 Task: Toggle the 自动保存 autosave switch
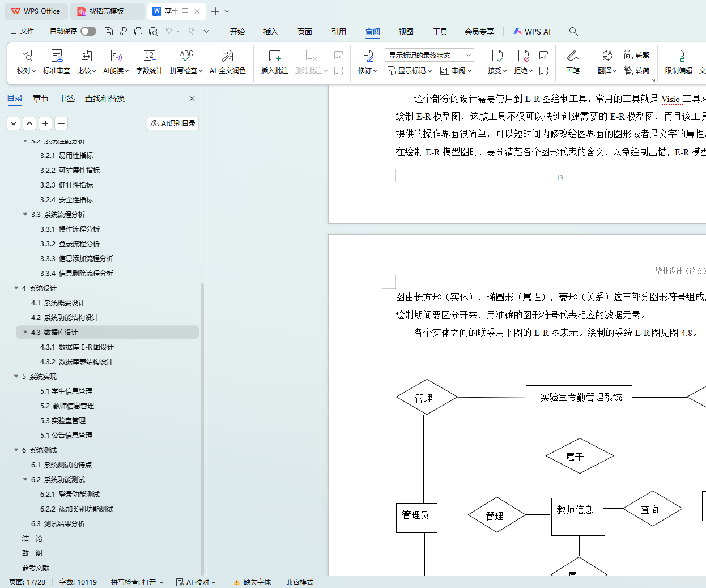88,31
